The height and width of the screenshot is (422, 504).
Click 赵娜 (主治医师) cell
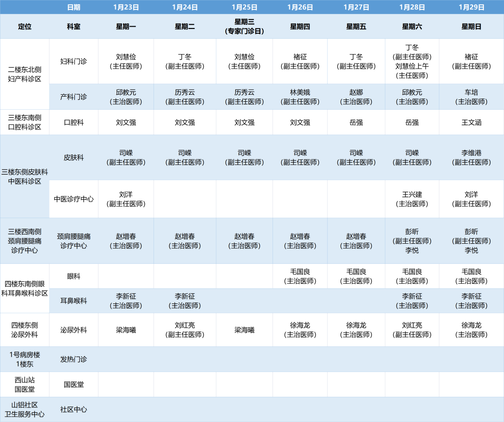tap(356, 97)
